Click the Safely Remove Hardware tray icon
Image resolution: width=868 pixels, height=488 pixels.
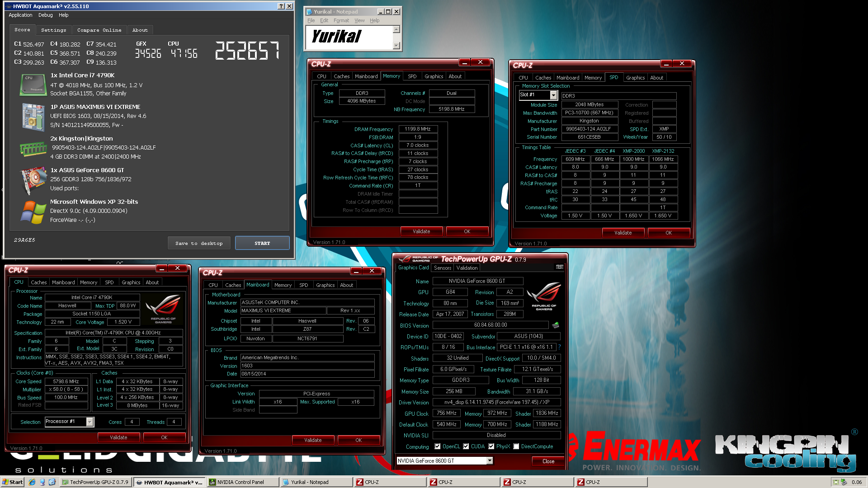844,482
